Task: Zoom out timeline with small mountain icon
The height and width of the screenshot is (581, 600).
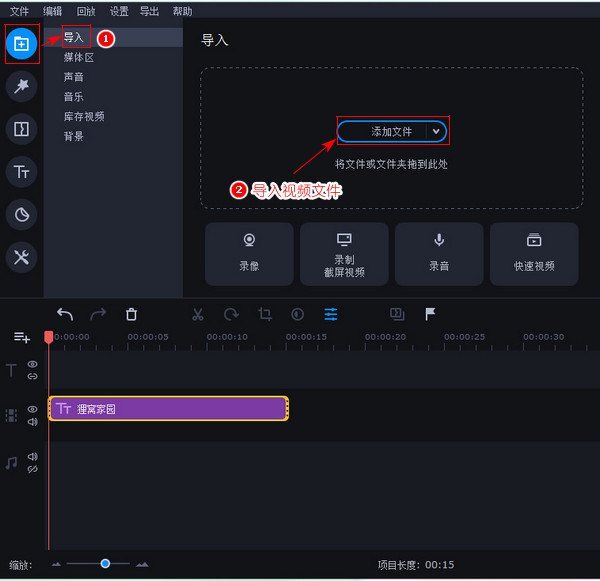Action: point(56,564)
